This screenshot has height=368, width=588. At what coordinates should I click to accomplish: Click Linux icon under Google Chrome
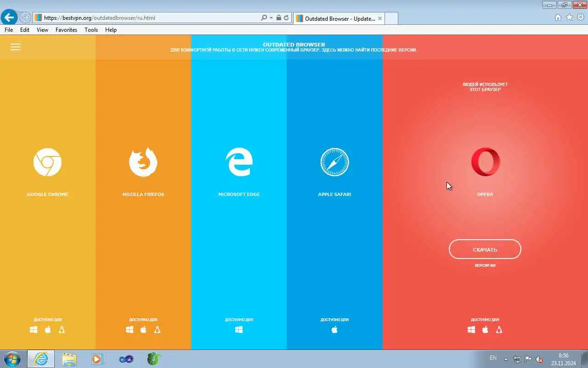pyautogui.click(x=62, y=330)
